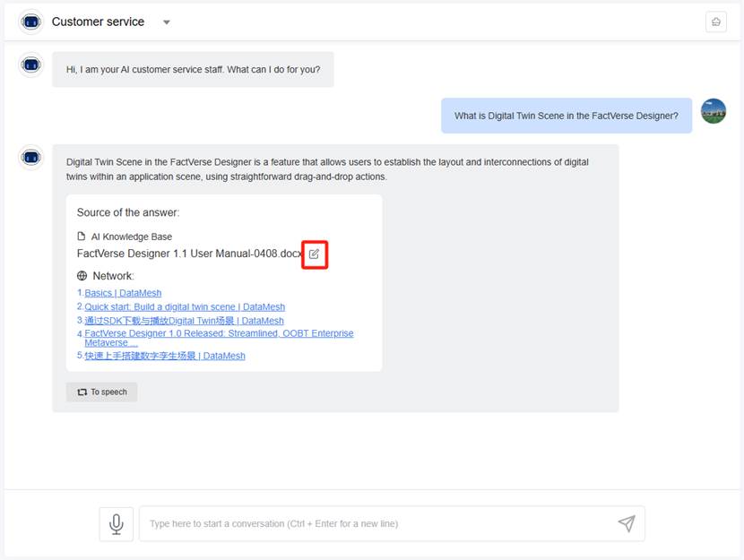Open the 通过SDK下载与播放Digital Twin场景 link

184,320
